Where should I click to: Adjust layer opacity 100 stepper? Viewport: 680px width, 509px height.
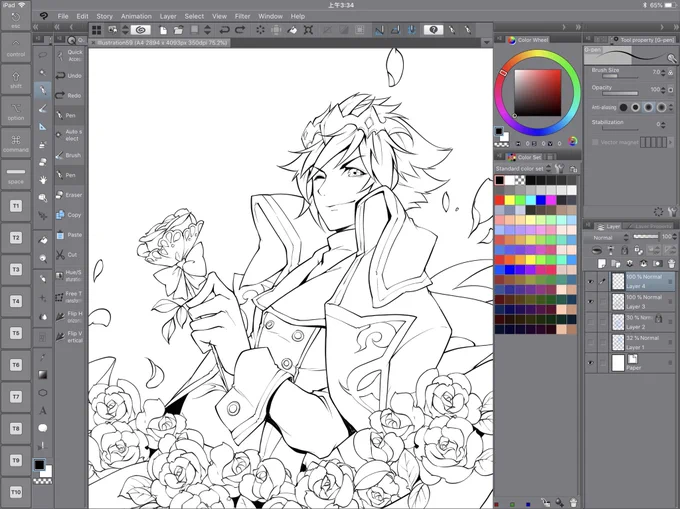(x=675, y=237)
